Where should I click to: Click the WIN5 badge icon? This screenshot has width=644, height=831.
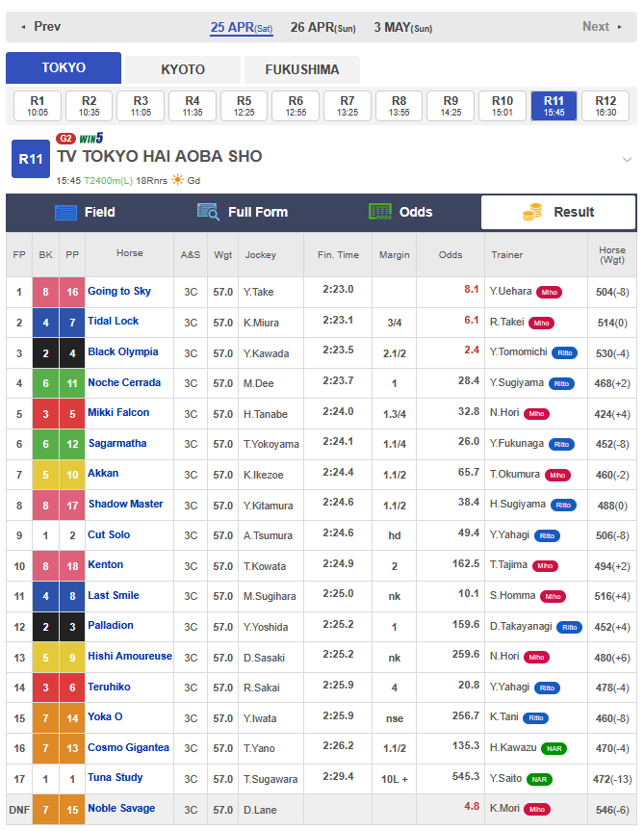coord(91,139)
